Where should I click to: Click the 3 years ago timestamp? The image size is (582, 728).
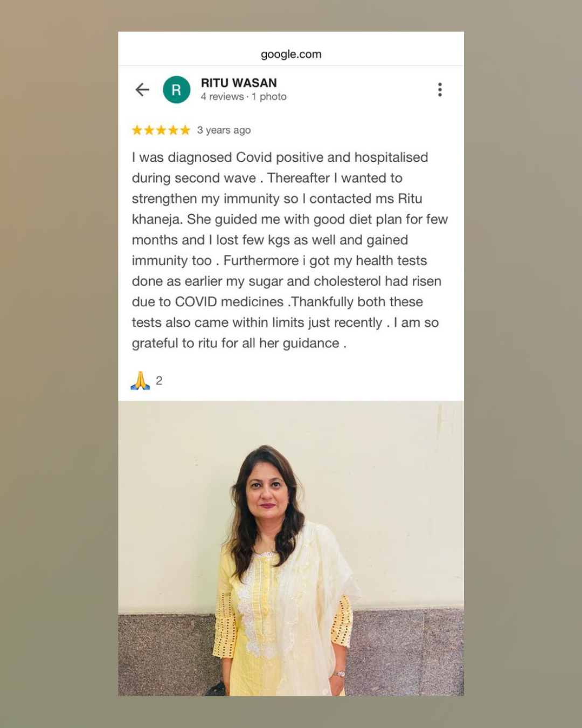[224, 130]
